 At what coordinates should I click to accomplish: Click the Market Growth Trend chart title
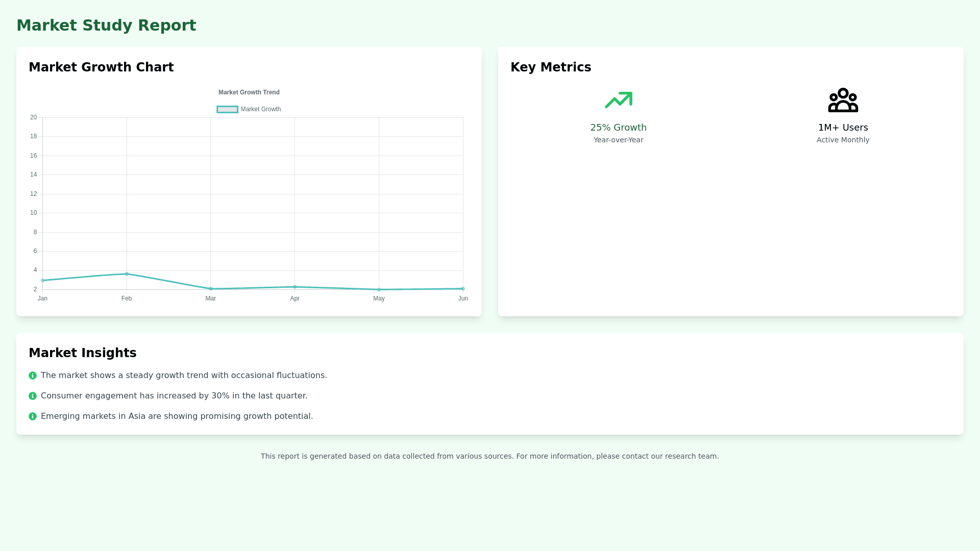pyautogui.click(x=249, y=92)
